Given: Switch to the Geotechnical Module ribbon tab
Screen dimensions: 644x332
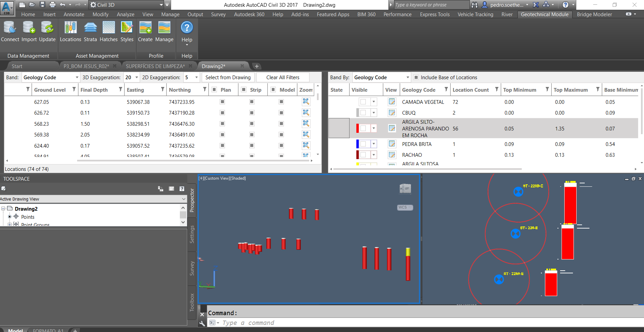Looking at the screenshot, I should (x=544, y=14).
